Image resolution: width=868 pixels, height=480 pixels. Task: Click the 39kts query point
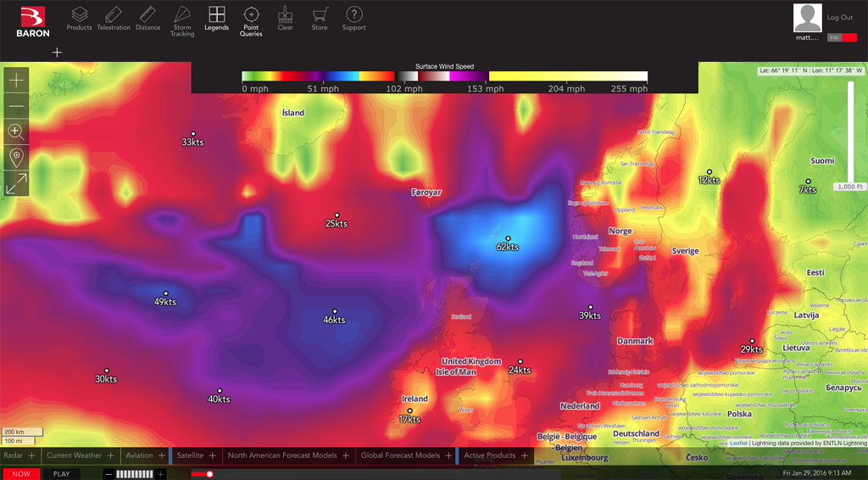pyautogui.click(x=590, y=307)
